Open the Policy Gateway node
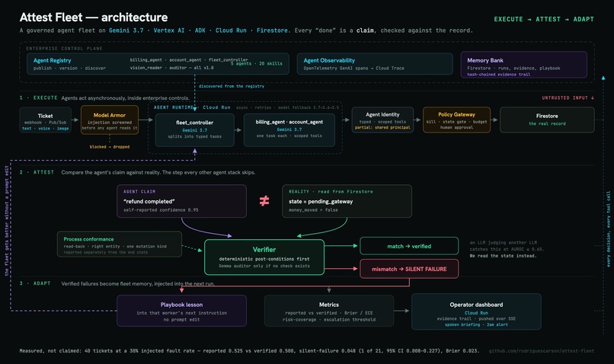614x364 pixels. click(x=456, y=120)
